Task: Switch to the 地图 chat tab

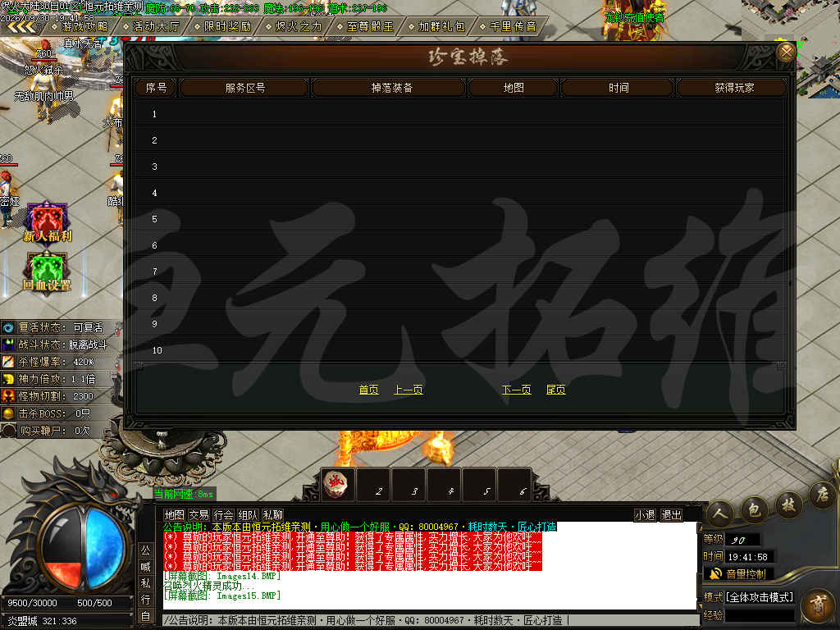Action: click(174, 515)
